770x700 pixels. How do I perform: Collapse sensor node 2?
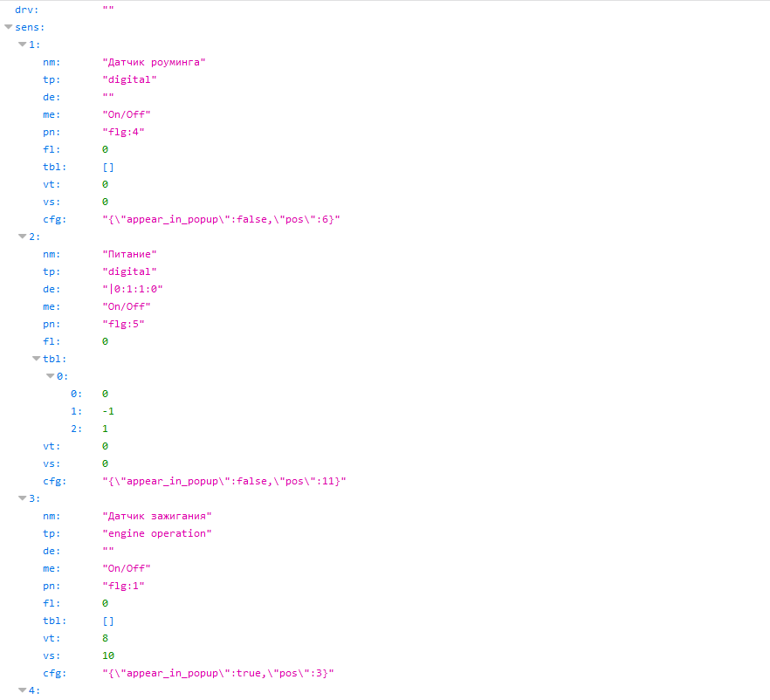tap(23, 237)
